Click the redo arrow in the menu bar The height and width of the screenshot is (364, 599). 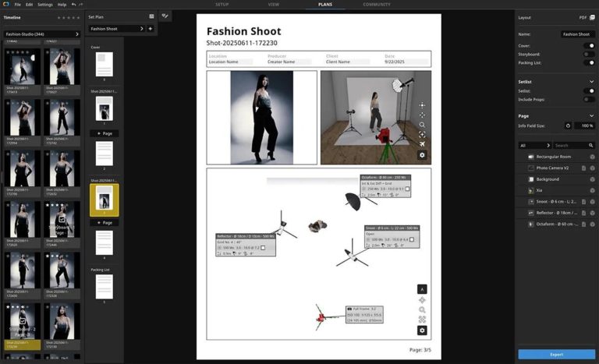pyautogui.click(x=80, y=5)
